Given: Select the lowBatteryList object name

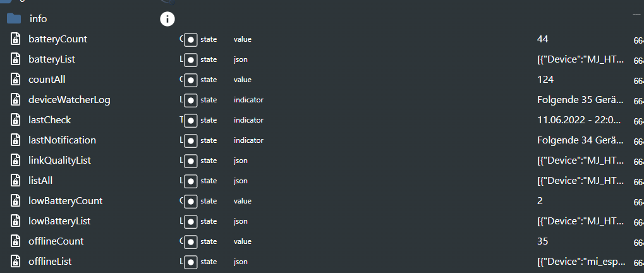Looking at the screenshot, I should (59, 221).
